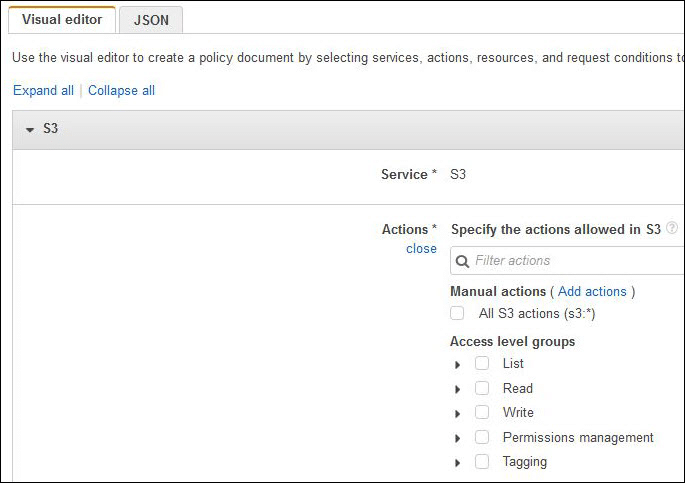The height and width of the screenshot is (483, 685).
Task: Click the Collapse all link
Action: (121, 90)
